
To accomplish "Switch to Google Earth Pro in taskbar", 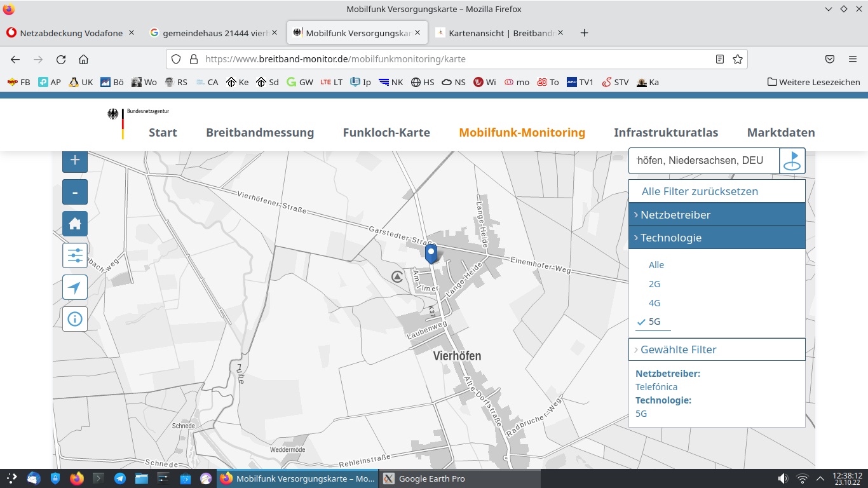I will (x=459, y=478).
